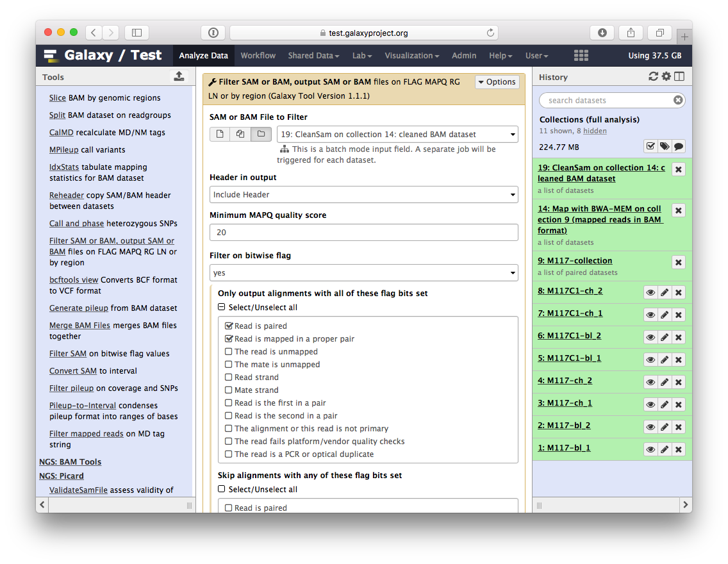728x564 pixels.
Task: Delete dataset 3: M117-ch_1
Action: click(x=678, y=404)
